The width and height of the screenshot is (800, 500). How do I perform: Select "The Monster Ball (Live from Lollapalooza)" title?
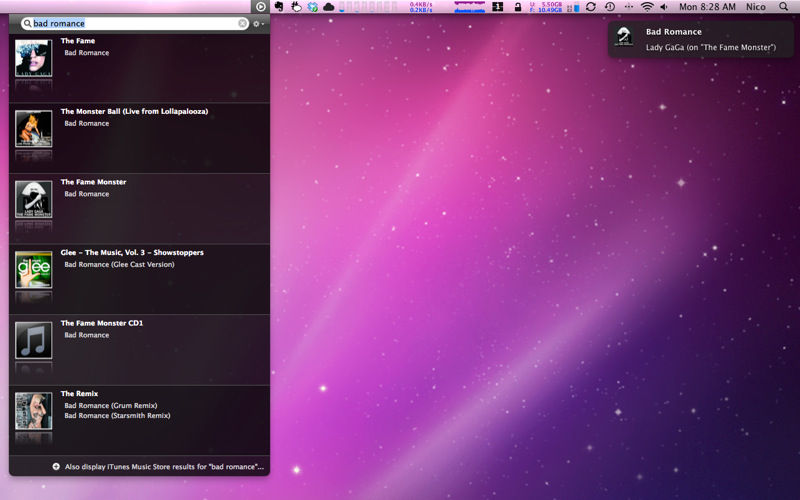click(x=134, y=111)
